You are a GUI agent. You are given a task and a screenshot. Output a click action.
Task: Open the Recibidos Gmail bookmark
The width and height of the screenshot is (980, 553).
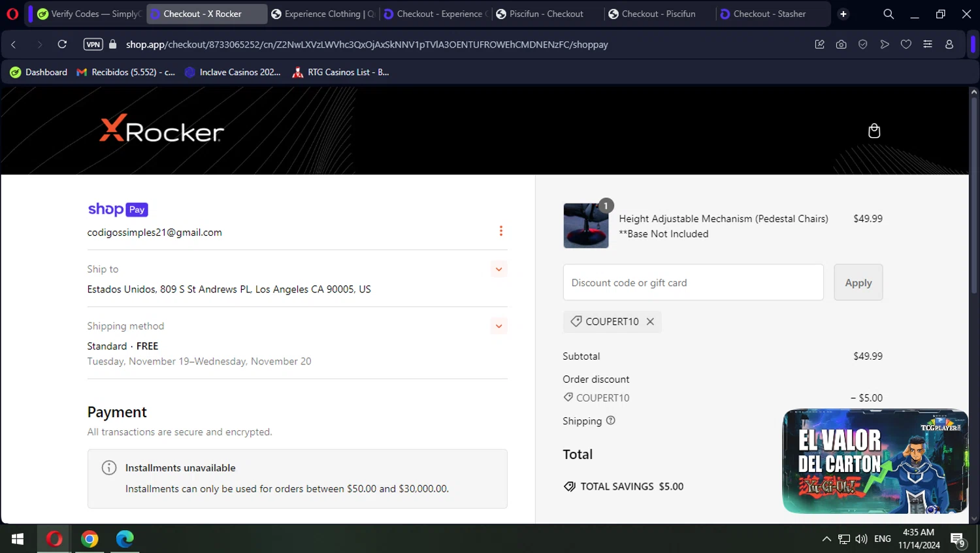click(125, 72)
